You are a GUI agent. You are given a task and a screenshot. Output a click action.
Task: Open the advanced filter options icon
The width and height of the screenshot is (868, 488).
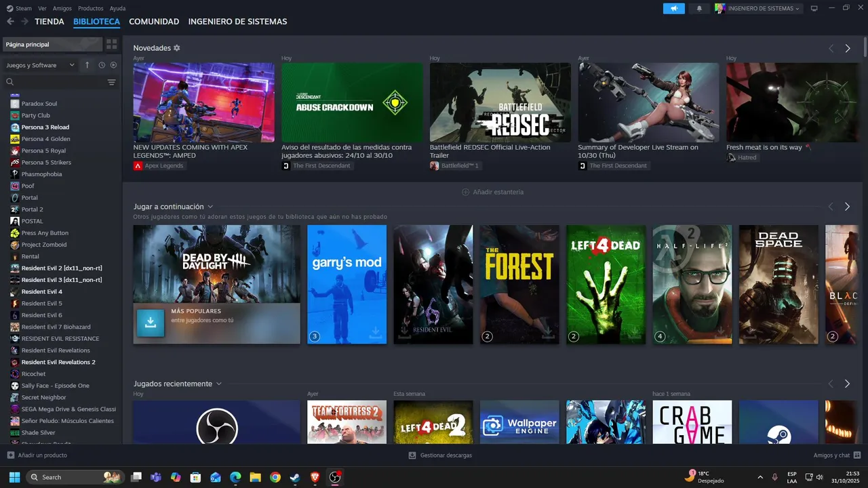tap(112, 82)
